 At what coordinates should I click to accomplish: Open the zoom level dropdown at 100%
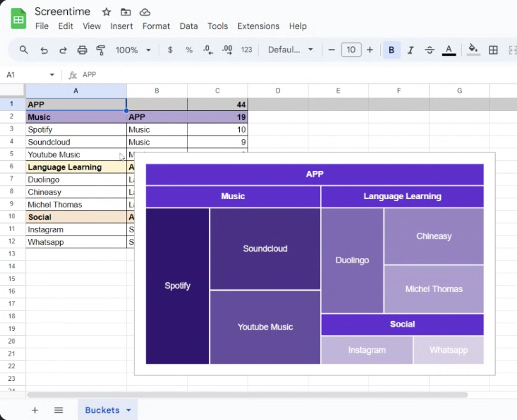[133, 50]
